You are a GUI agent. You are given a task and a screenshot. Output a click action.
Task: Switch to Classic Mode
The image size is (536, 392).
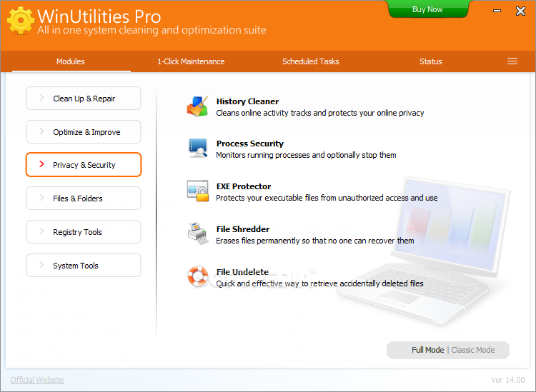pos(473,350)
